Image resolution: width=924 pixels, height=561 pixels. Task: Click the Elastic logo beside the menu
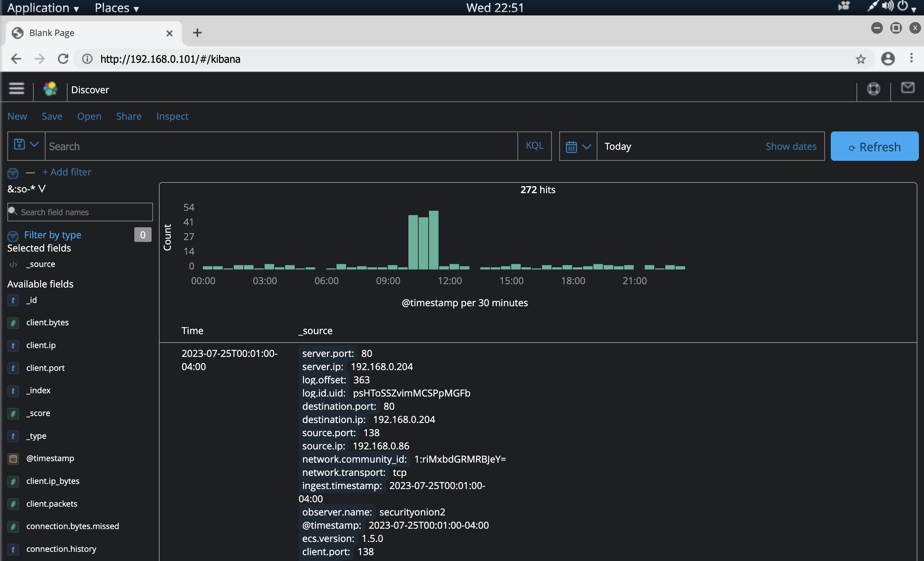pos(50,89)
